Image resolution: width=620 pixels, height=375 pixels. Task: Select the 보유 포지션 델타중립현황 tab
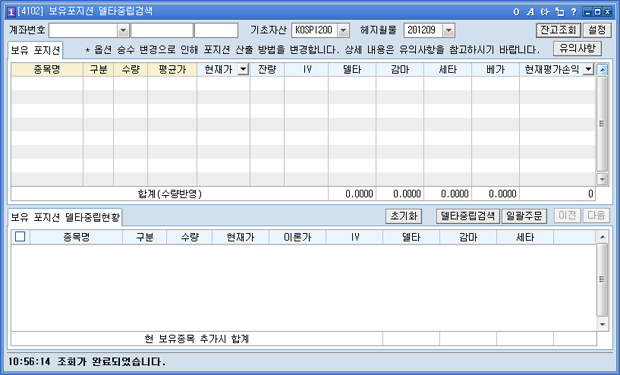pos(65,217)
